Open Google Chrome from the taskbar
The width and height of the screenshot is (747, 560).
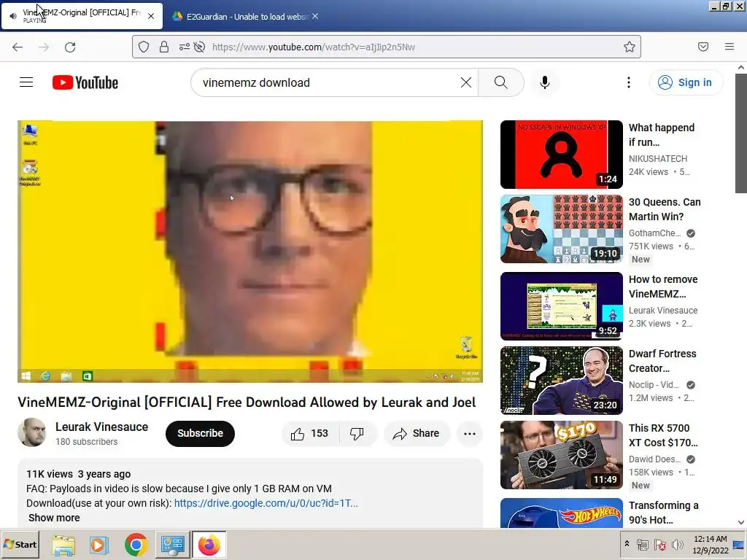click(x=136, y=545)
